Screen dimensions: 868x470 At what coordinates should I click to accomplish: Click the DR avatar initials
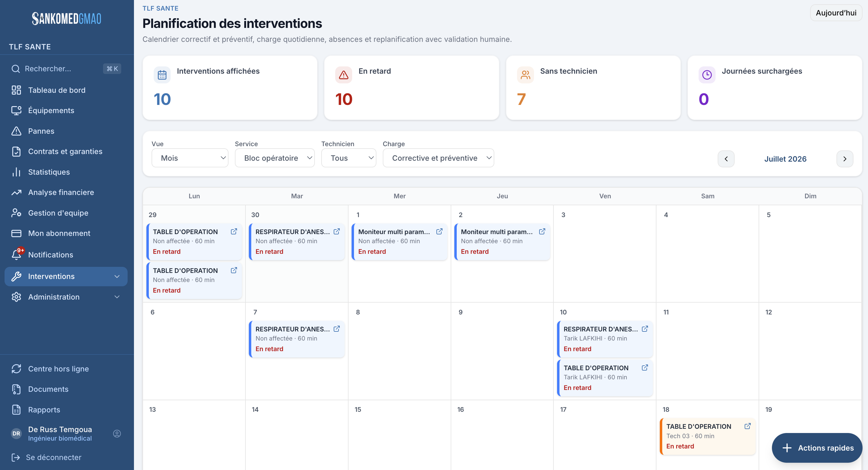16,434
